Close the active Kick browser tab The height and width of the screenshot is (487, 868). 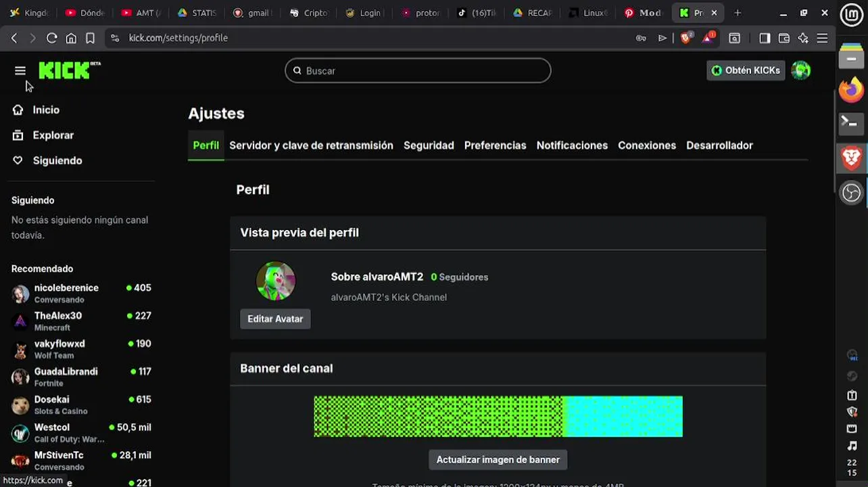[x=714, y=13]
